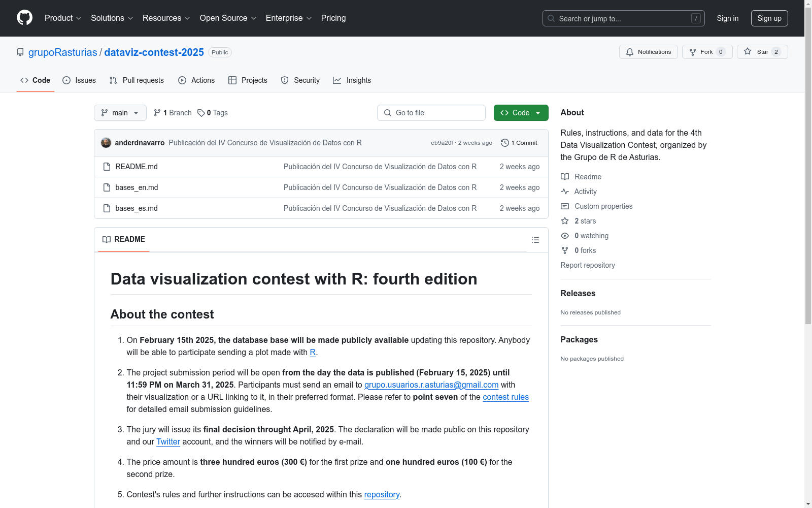812x508 pixels.
Task: Click the contest rules link in README
Action: click(505, 397)
